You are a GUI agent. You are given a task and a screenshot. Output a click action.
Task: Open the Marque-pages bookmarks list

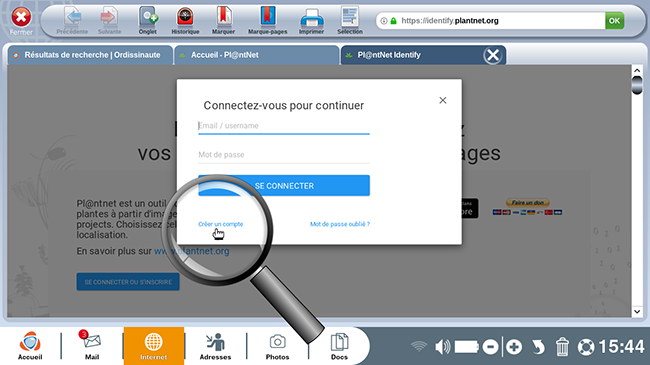coord(268,21)
